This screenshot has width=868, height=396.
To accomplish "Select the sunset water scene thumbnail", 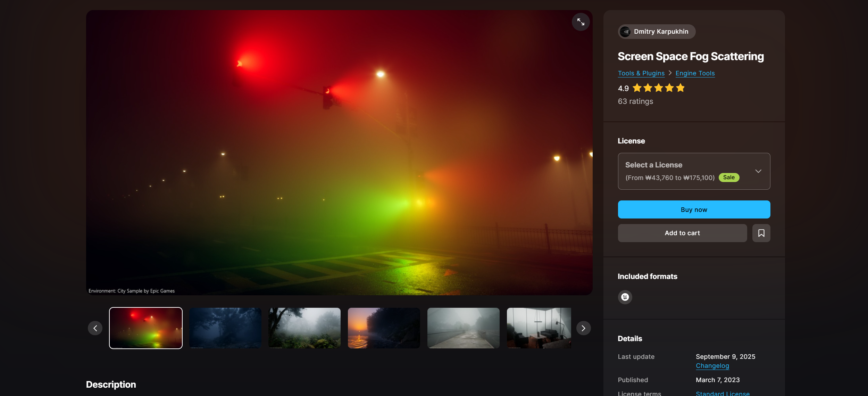I will pyautogui.click(x=384, y=328).
